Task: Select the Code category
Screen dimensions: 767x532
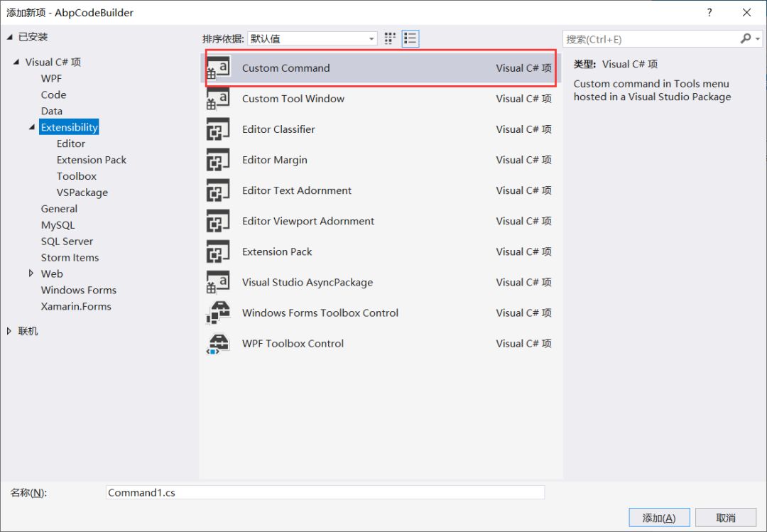Action: [53, 94]
